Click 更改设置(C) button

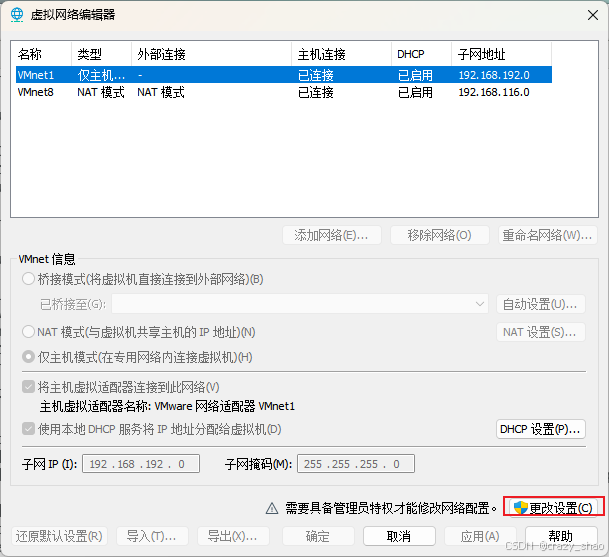553,508
